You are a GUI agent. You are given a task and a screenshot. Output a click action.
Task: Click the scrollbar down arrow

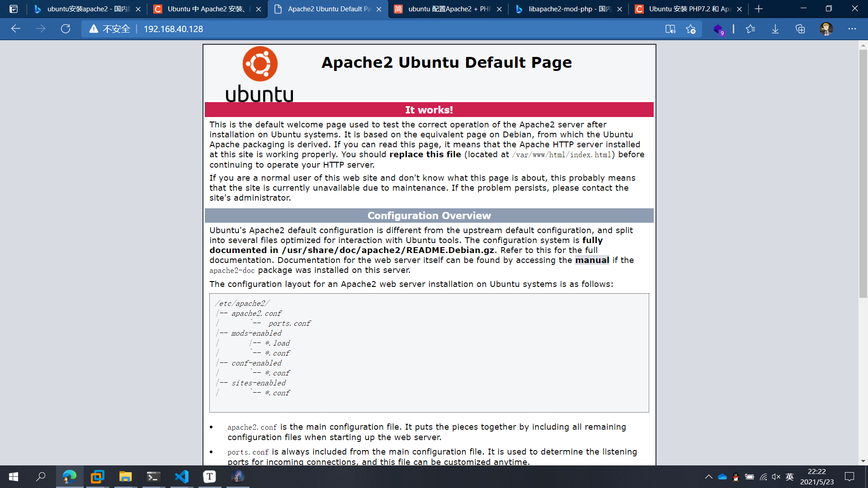[x=863, y=461]
